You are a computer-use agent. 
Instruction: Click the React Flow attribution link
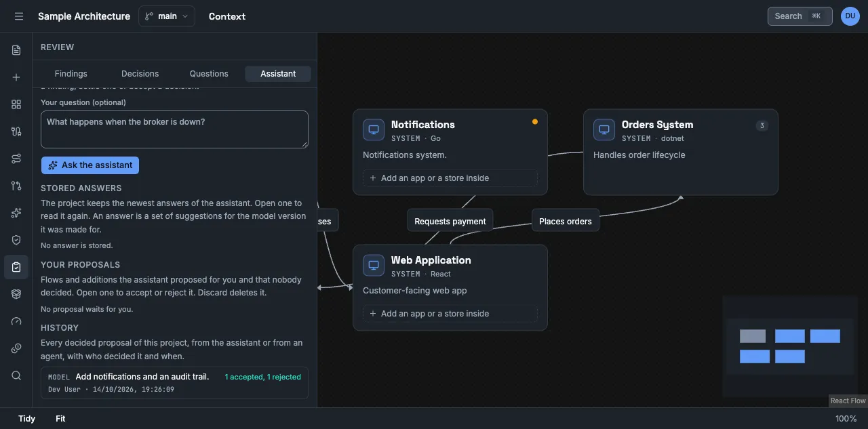point(848,401)
